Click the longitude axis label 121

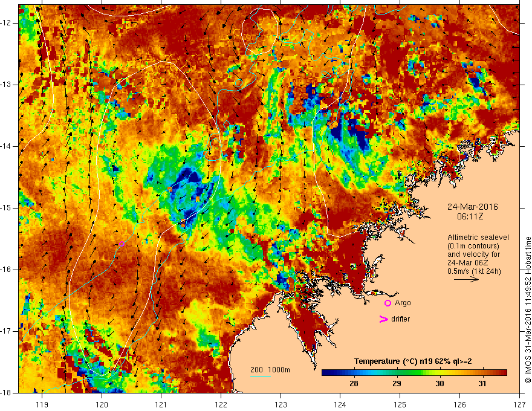161,404
